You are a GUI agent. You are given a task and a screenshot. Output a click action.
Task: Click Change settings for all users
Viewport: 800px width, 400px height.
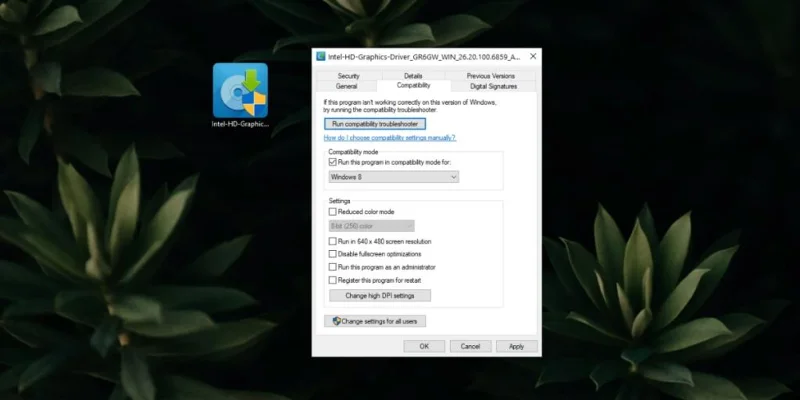coord(375,321)
